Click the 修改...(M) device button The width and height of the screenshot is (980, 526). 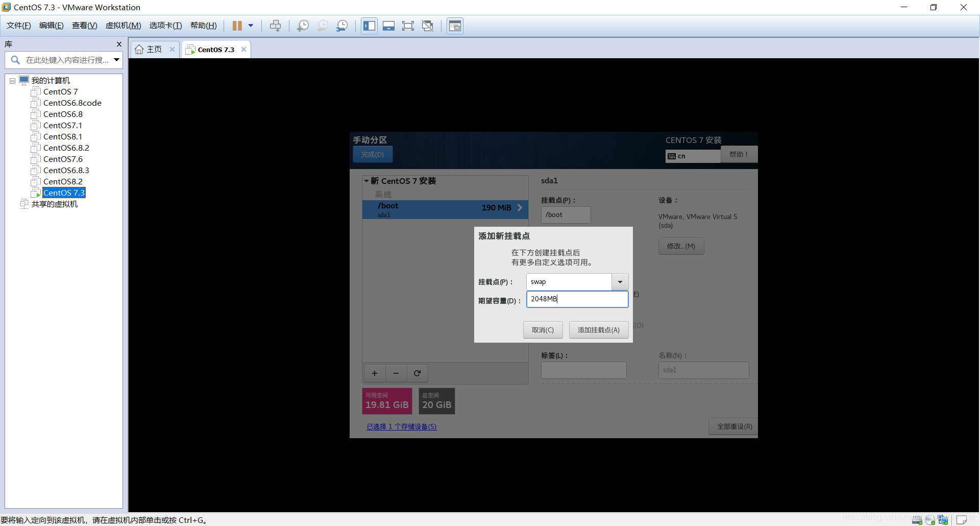point(681,246)
